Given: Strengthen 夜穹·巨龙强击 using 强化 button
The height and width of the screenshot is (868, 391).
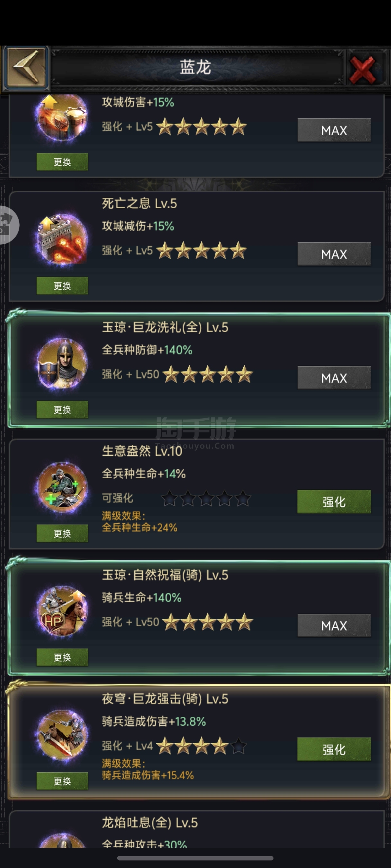Looking at the screenshot, I should [x=334, y=749].
